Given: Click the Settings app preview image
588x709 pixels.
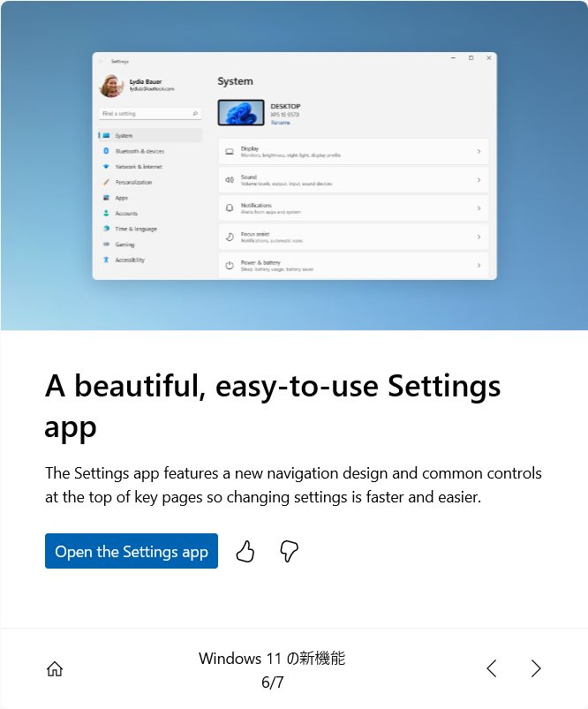Looking at the screenshot, I should coord(294,165).
